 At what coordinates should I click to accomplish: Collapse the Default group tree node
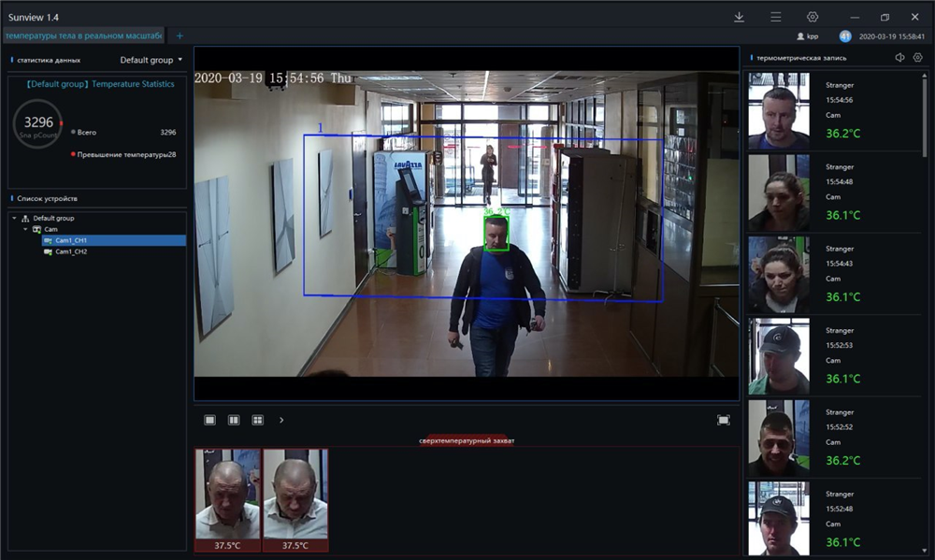14,218
